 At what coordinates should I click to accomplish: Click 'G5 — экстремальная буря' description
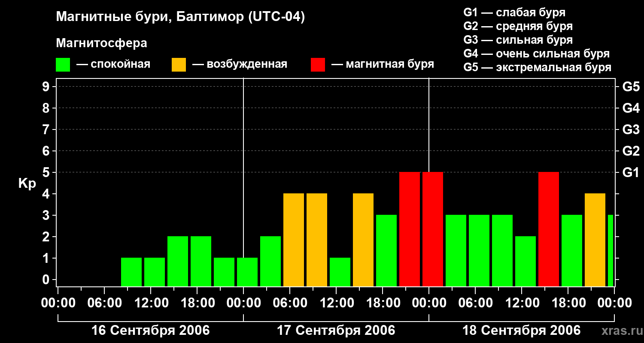point(537,67)
